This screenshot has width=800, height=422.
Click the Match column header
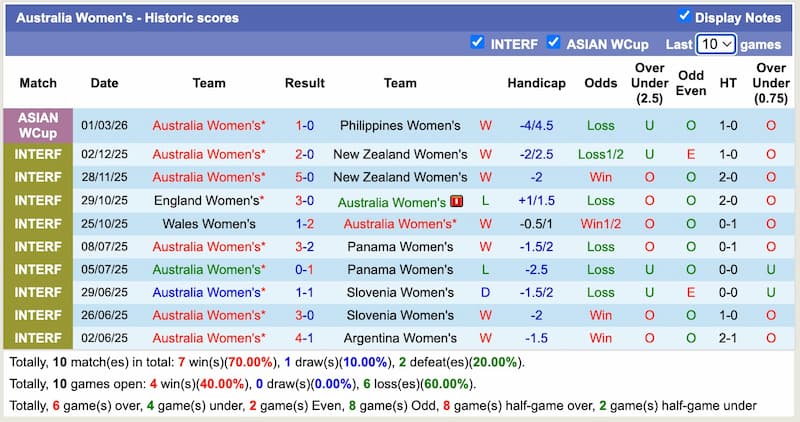tap(38, 83)
